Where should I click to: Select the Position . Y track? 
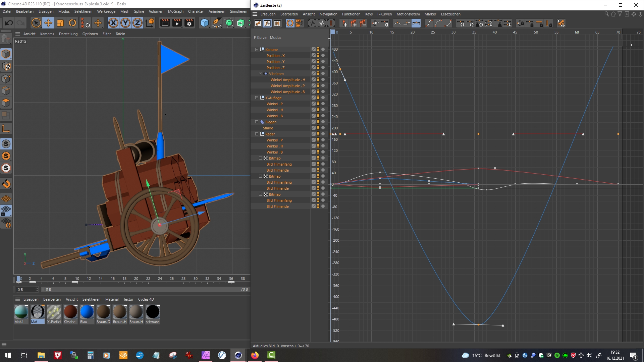tap(275, 62)
